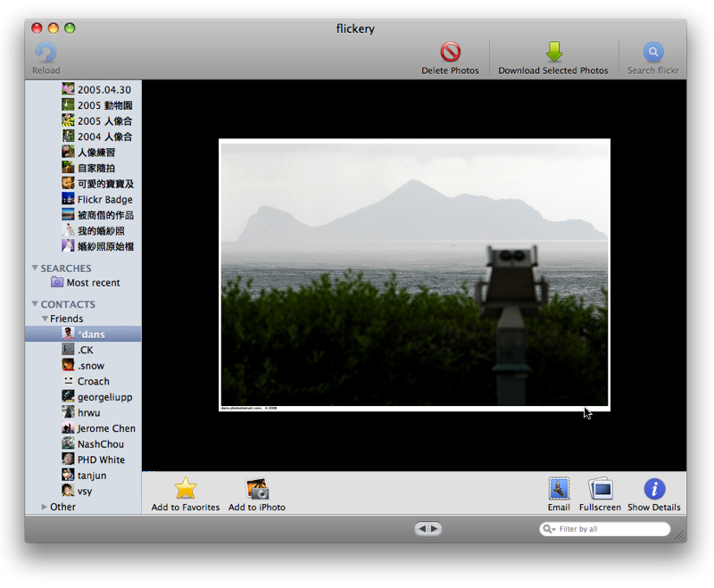Collapse the Friends group triangle
Viewport: 714px width, 588px height.
click(x=45, y=319)
